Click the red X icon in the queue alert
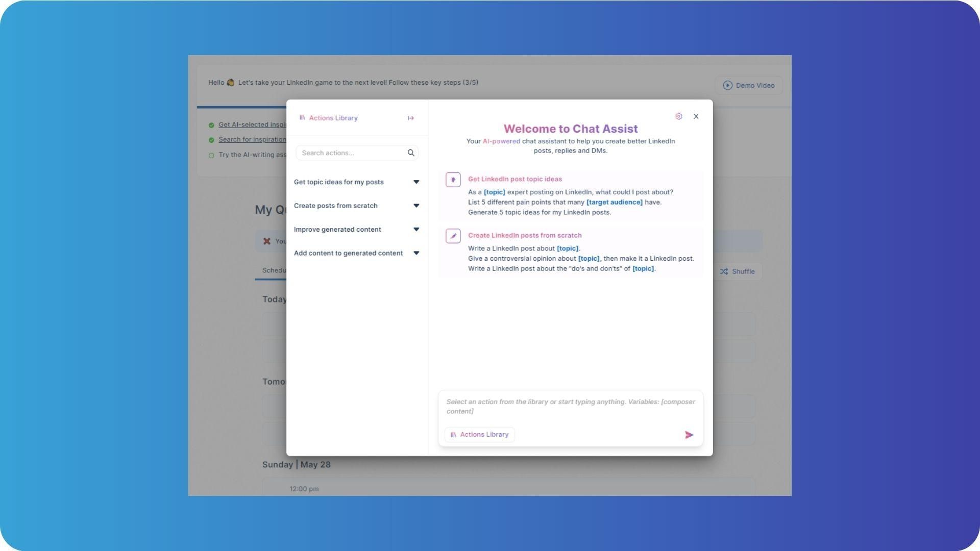Image resolution: width=980 pixels, height=551 pixels. coord(266,241)
